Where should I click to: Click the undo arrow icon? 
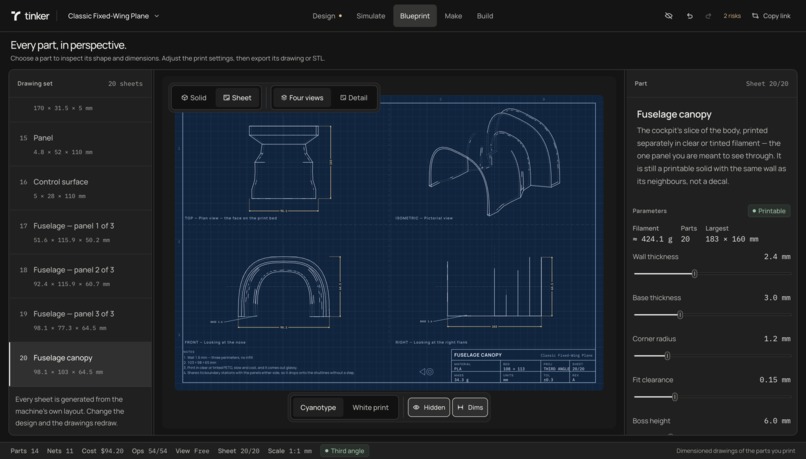pos(689,16)
